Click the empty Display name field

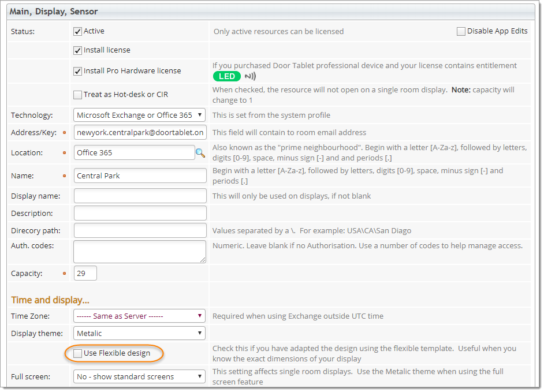click(x=140, y=196)
